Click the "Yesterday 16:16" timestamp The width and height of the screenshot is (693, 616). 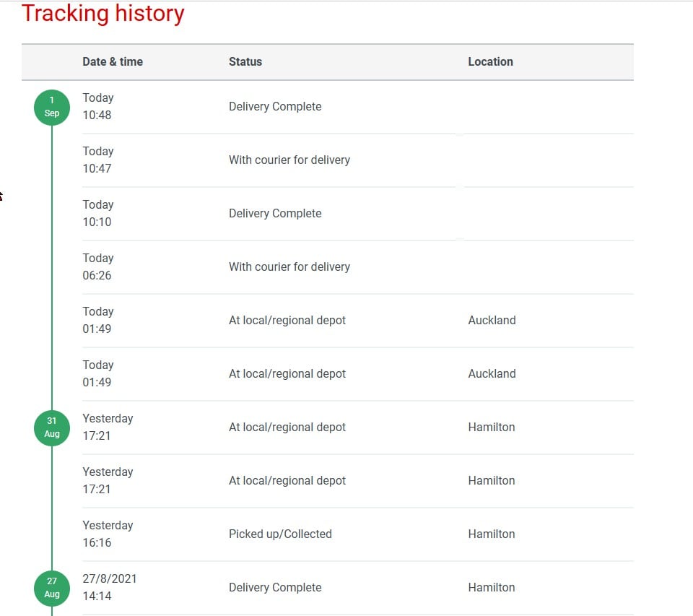tap(108, 534)
